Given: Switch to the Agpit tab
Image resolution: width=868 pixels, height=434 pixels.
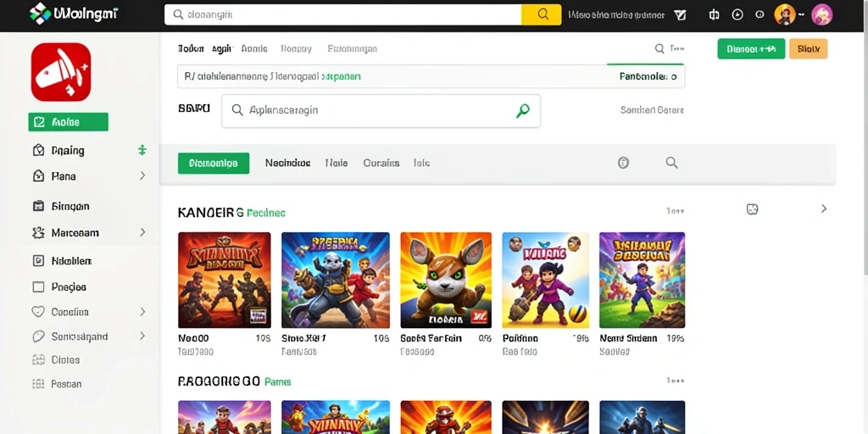Looking at the screenshot, I should coord(222,48).
